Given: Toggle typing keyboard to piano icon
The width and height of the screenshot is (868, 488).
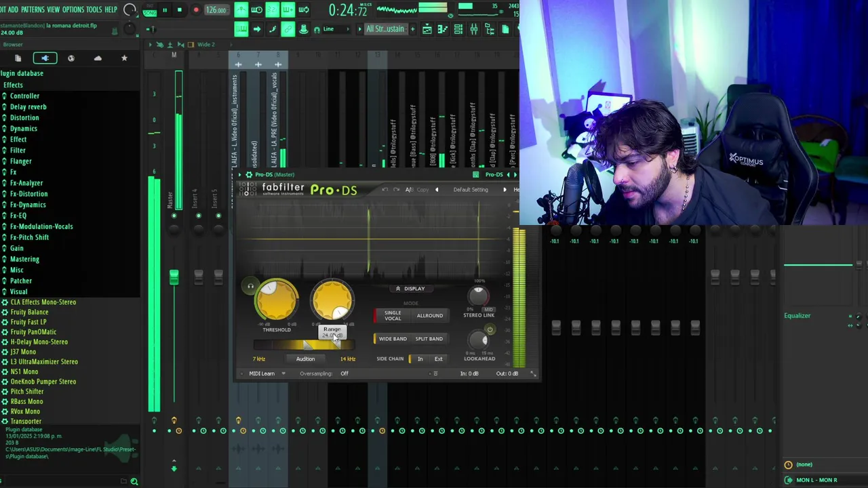Looking at the screenshot, I should pyautogui.click(x=241, y=29).
